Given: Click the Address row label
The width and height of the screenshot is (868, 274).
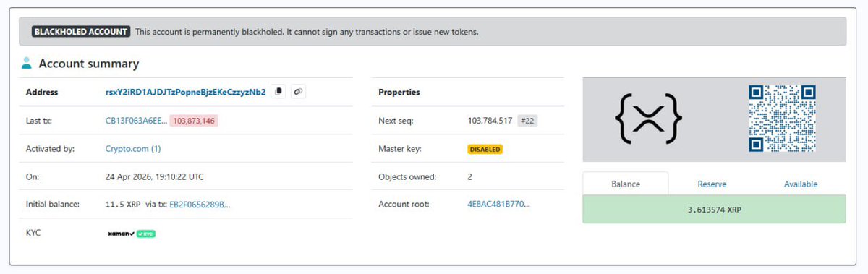Looking at the screenshot, I should click(42, 93).
